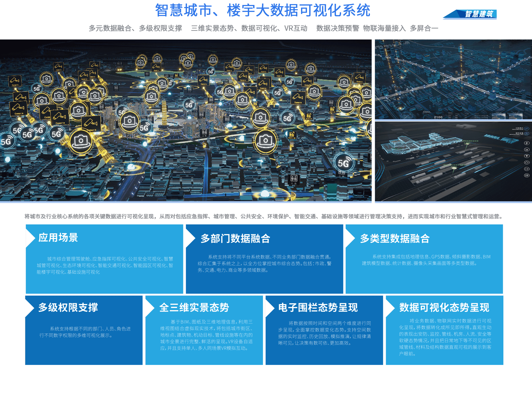Click the switching mode arrows icon in the station view
532x419 pixels.
[526, 129]
